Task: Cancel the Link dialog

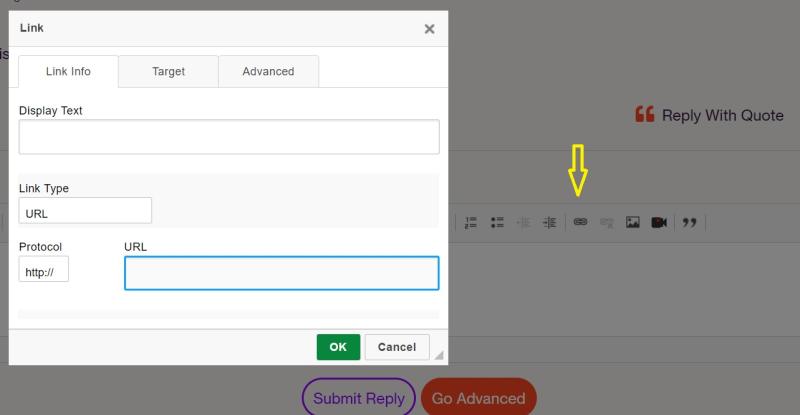Action: click(x=397, y=347)
